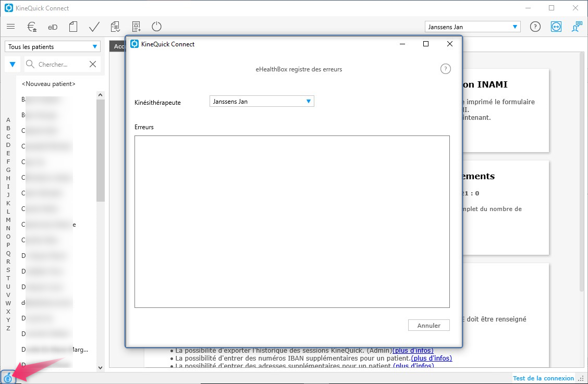Open eHealthBox icon in status bar

(x=7, y=378)
